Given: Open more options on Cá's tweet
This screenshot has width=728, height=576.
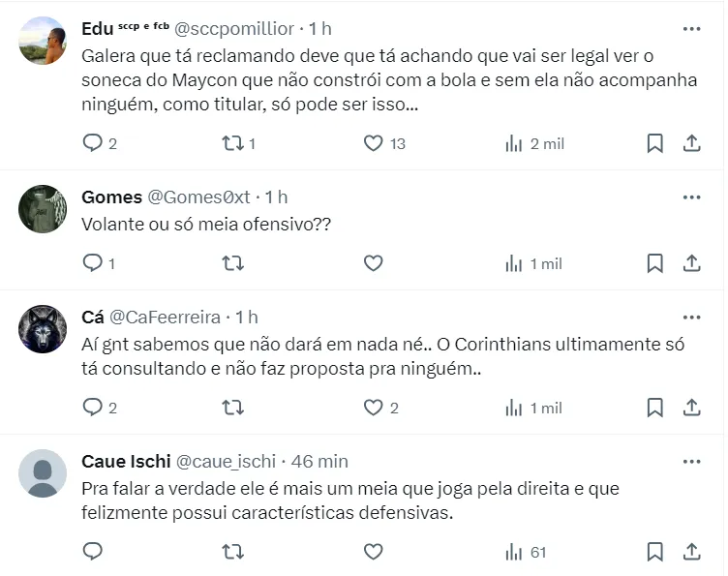Looking at the screenshot, I should pyautogui.click(x=691, y=318).
